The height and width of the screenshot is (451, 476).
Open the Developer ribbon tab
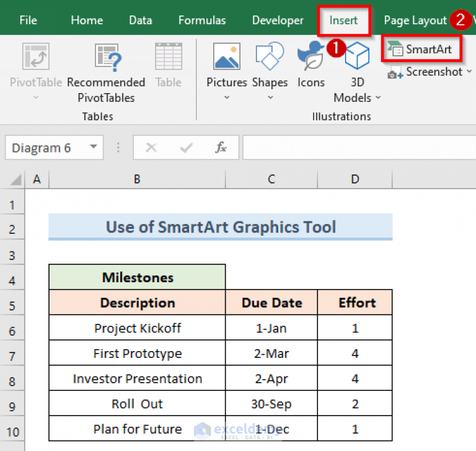click(x=278, y=20)
